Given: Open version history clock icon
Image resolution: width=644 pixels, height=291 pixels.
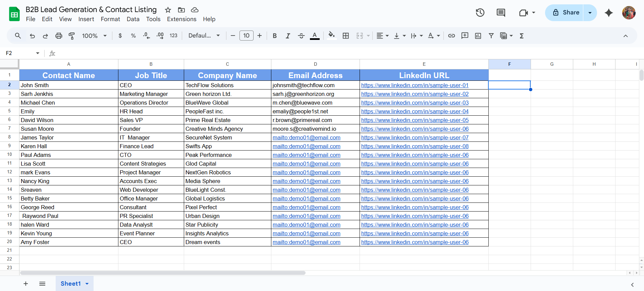Looking at the screenshot, I should point(480,13).
